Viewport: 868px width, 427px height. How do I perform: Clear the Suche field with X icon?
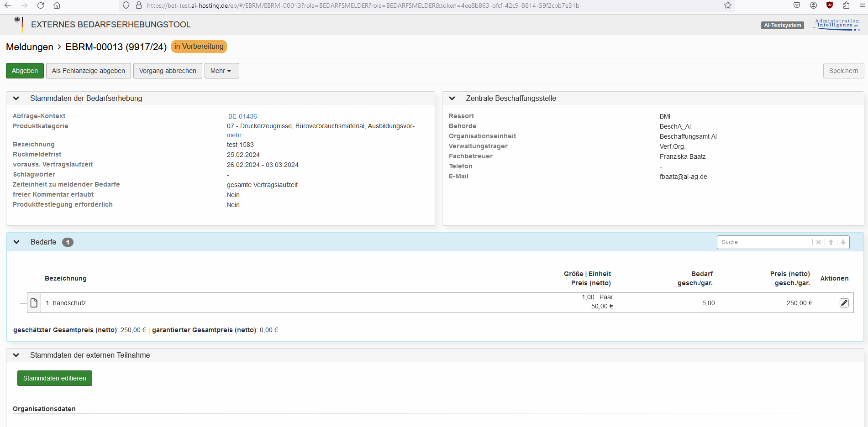point(818,242)
